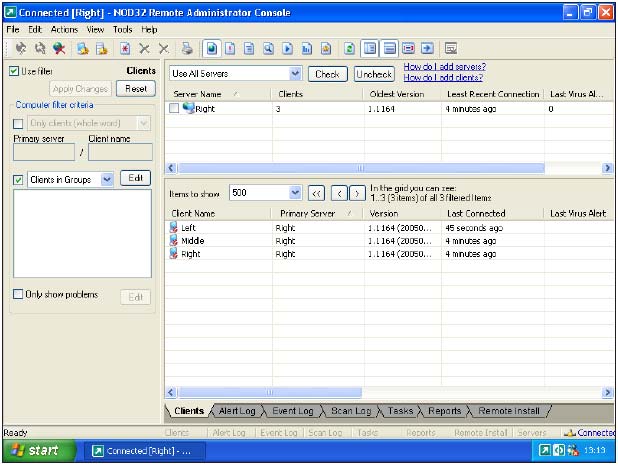The image size is (618, 465).
Task: Sort by Last Connected column header
Action: (x=493, y=214)
